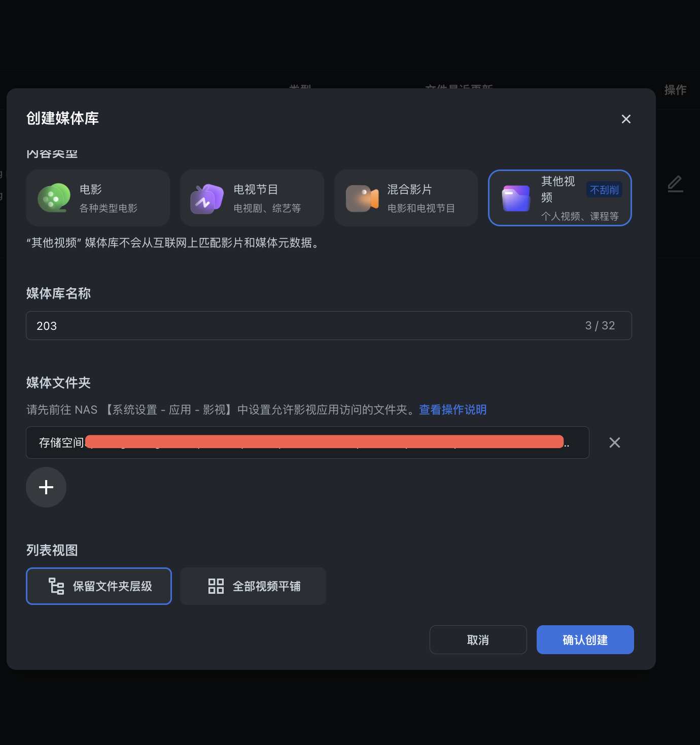Click the purple TV icon for 电视节目
The height and width of the screenshot is (745, 700).
(x=206, y=199)
